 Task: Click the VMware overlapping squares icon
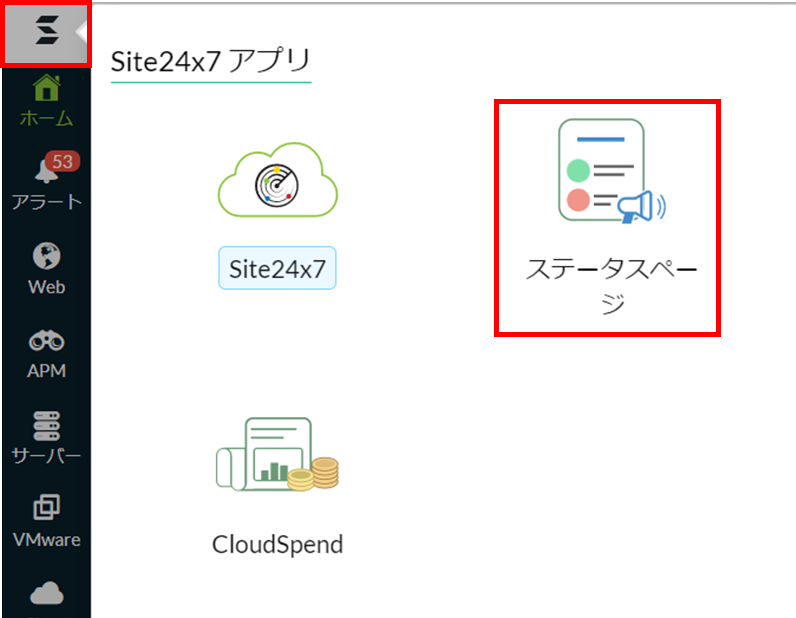click(x=46, y=509)
